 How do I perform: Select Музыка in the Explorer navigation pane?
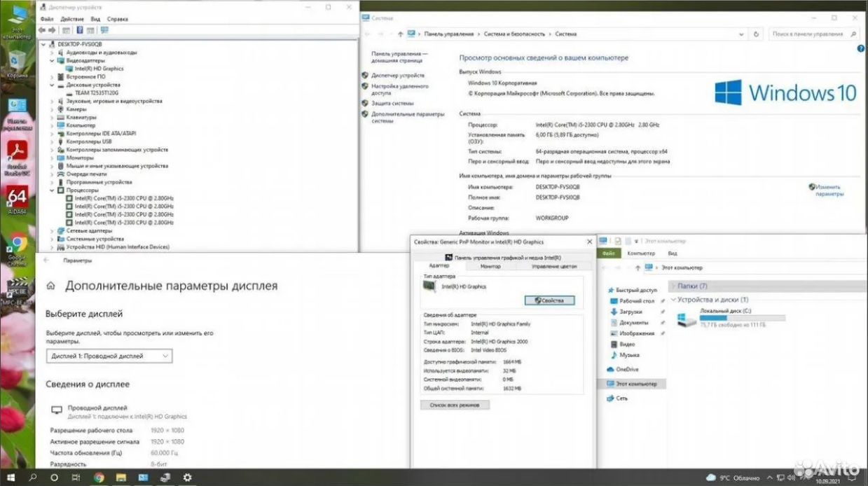pyautogui.click(x=628, y=355)
